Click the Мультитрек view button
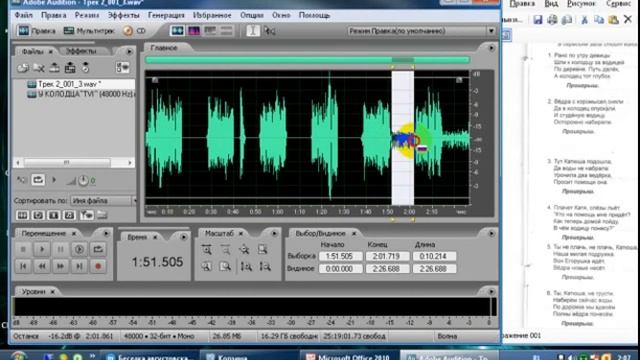640x360 pixels. (x=89, y=31)
